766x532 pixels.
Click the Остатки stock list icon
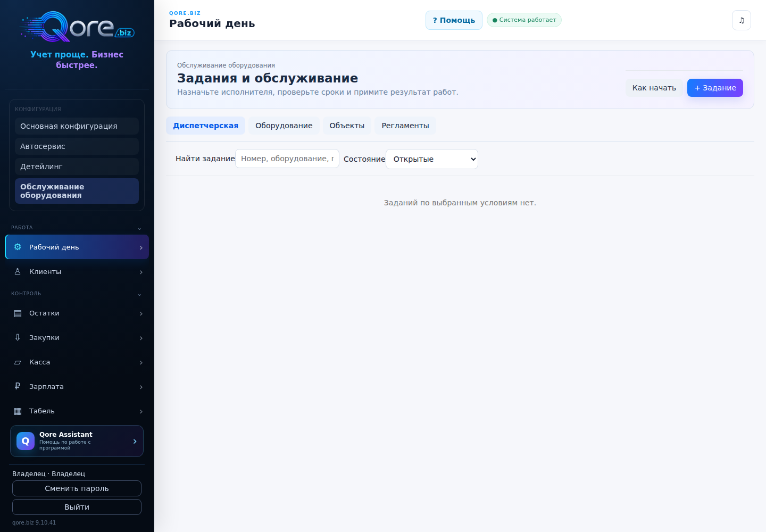[x=18, y=313]
